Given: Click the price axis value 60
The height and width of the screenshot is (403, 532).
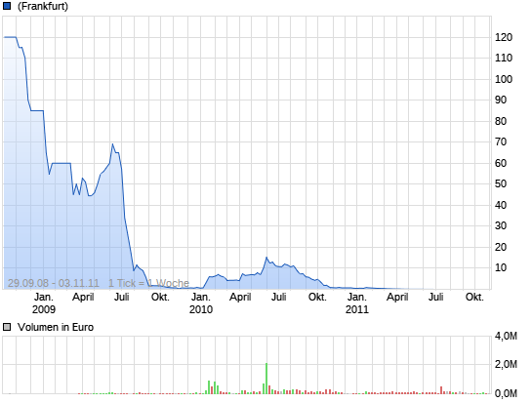Looking at the screenshot, I should click(x=501, y=163).
